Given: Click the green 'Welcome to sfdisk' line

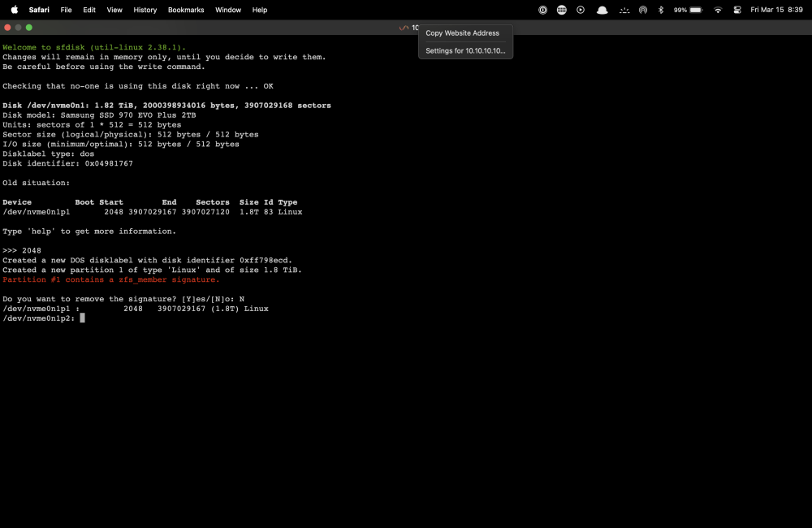Looking at the screenshot, I should tap(93, 47).
